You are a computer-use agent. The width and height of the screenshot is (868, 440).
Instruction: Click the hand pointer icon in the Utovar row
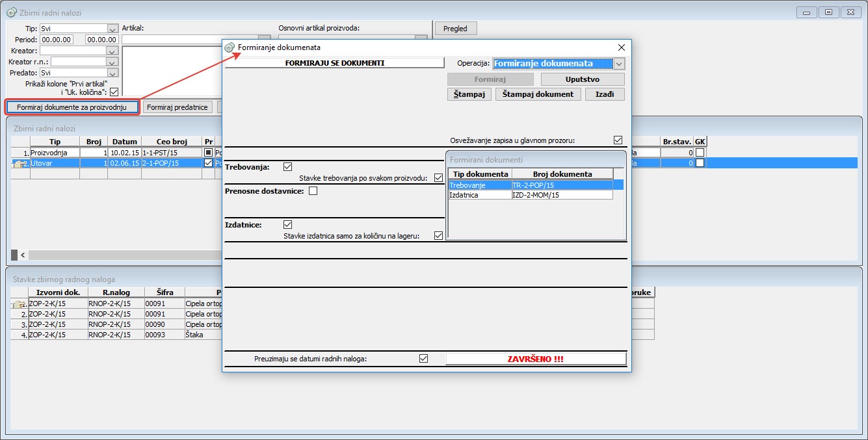click(20, 164)
